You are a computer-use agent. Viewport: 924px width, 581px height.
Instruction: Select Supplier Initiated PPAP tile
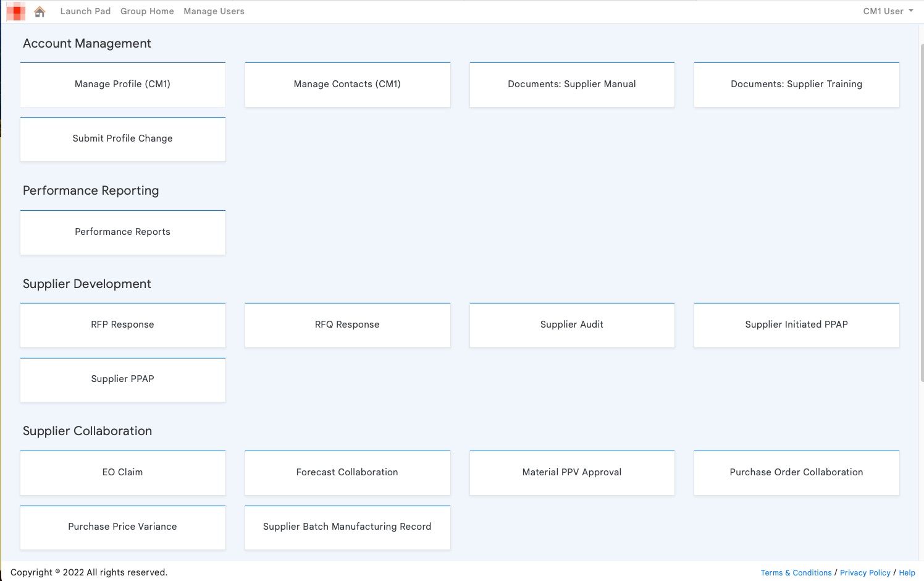point(796,325)
